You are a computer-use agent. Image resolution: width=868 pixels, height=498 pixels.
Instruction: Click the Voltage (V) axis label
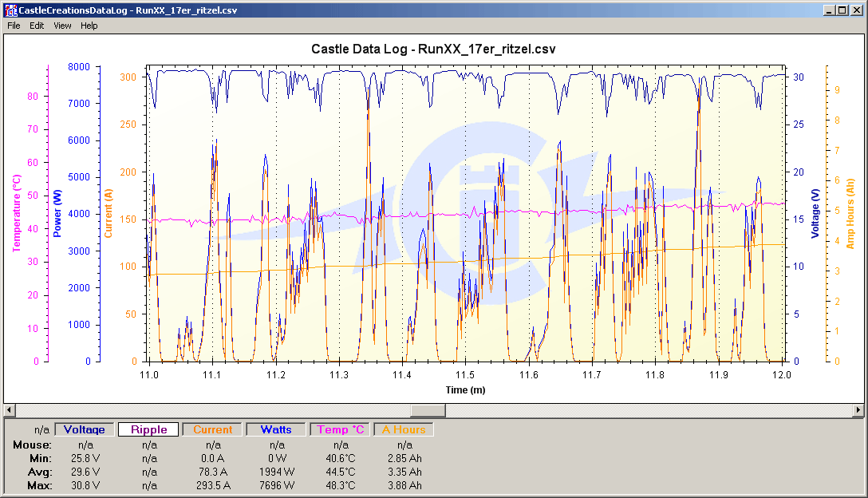pyautogui.click(x=815, y=213)
